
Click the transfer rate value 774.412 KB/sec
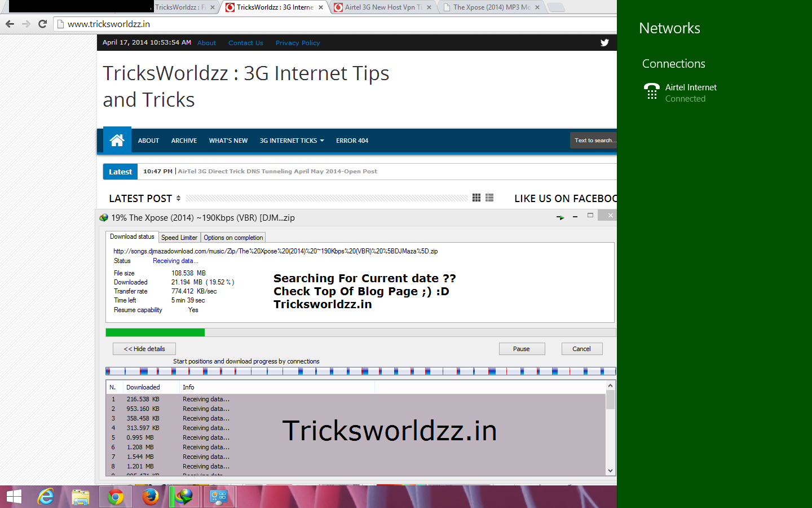point(194,291)
